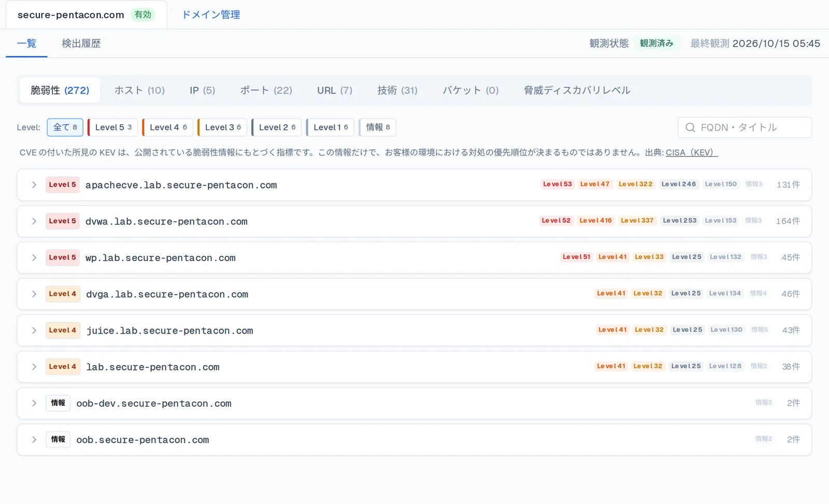The height and width of the screenshot is (504, 829).
Task: Switch to the IP (5) tab
Action: pyautogui.click(x=202, y=90)
